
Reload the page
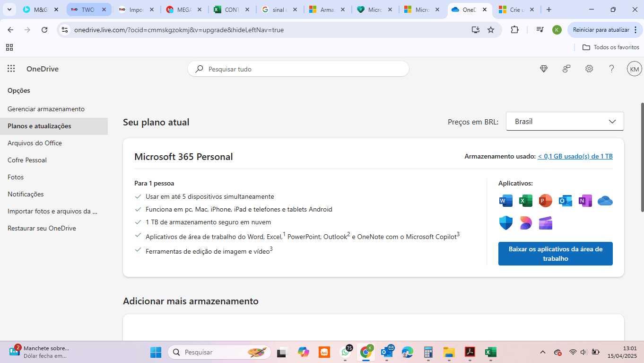(x=44, y=30)
